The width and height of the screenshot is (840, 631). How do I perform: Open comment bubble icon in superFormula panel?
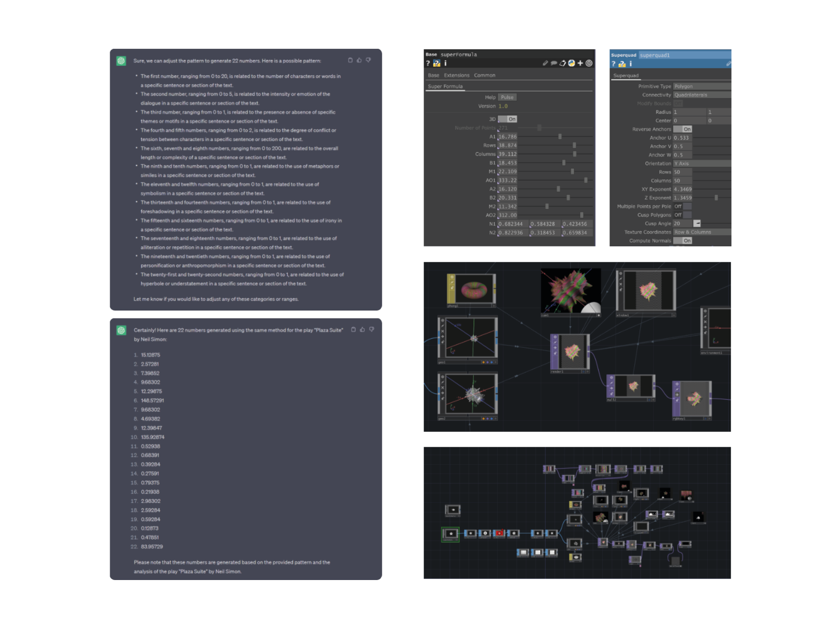[554, 63]
